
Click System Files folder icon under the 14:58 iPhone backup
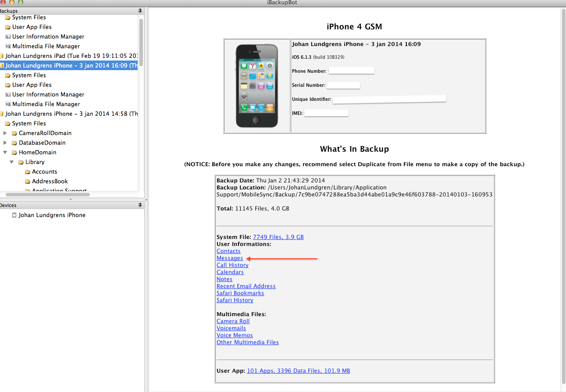(x=8, y=124)
